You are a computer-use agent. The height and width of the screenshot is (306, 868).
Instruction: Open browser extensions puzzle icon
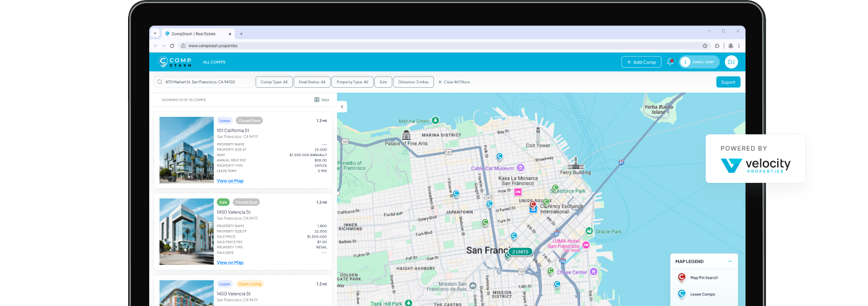(x=717, y=45)
